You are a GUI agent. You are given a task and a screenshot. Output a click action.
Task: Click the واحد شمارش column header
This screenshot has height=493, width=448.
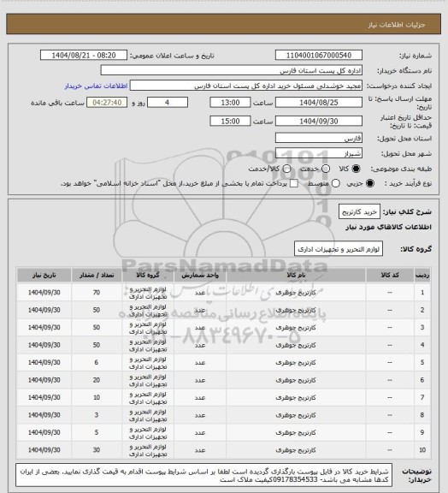(x=200, y=275)
